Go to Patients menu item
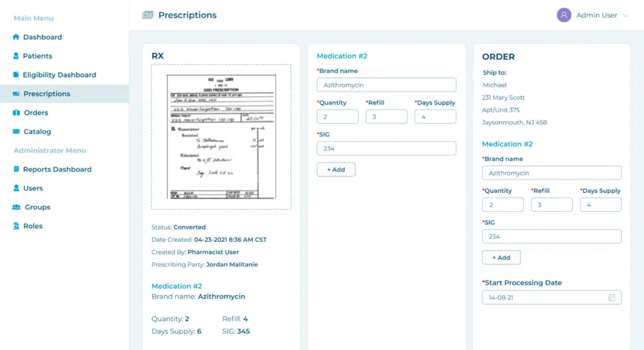Screen dimensions: 644x350 (37, 56)
